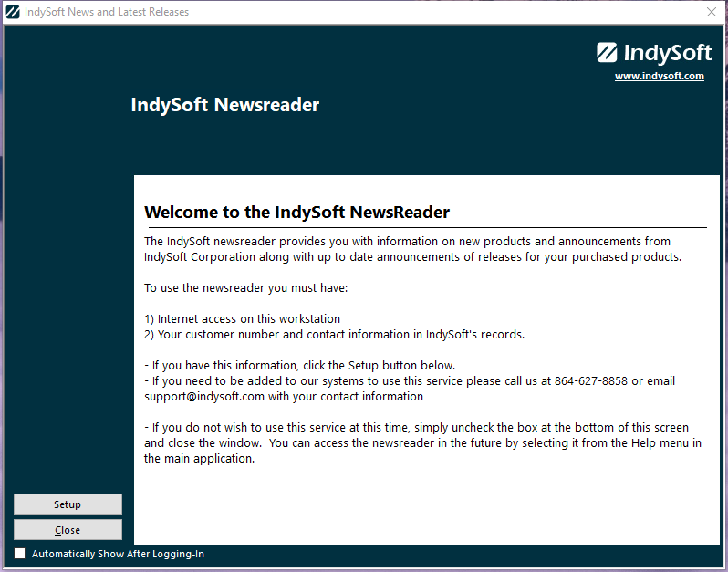Screen dimensions: 728x572
Task: Click the Automatically Show After Logging-In label text
Action: point(118,554)
